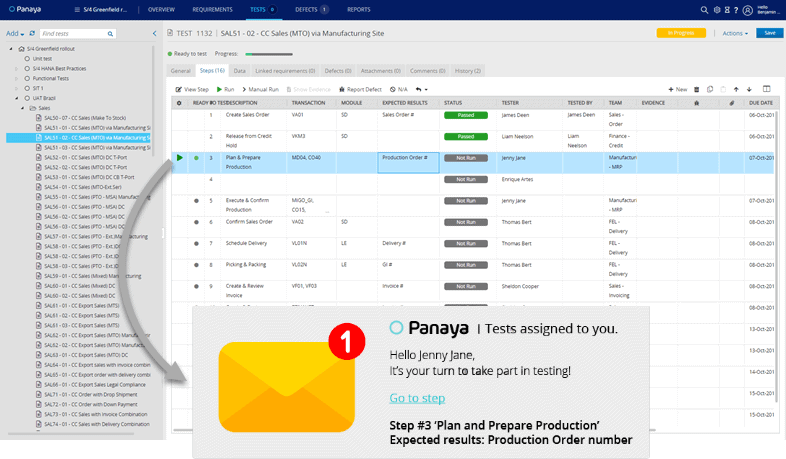786x459 pixels.
Task: Click Manual Run in the steps toolbar
Action: pos(260,89)
